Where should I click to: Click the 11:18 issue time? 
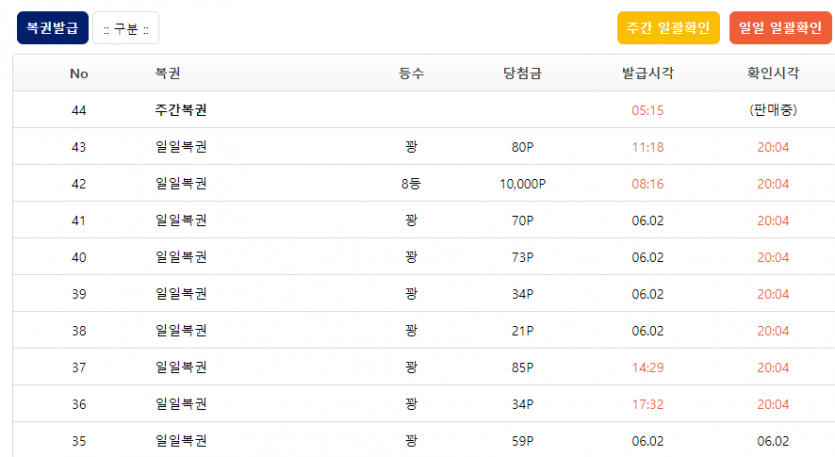click(x=648, y=147)
